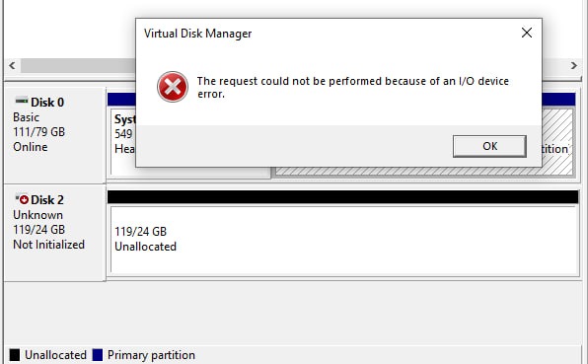Click the right scroll arrow
This screenshot has width=588, height=364.
(574, 66)
